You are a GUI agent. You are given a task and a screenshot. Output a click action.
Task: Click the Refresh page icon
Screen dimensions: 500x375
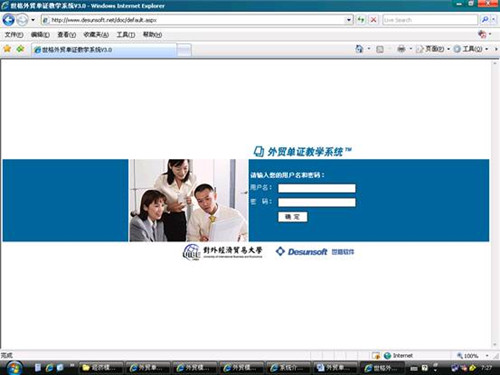point(361,20)
